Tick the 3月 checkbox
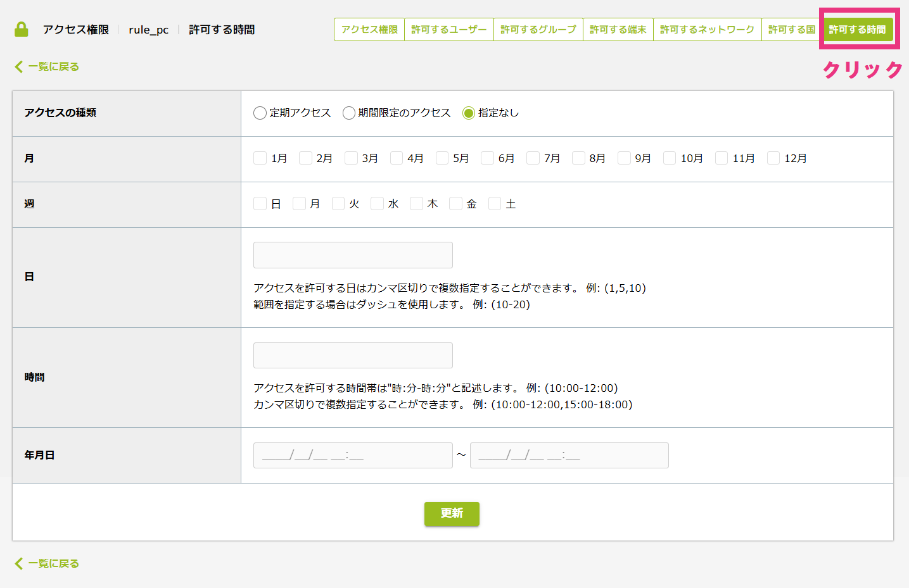Screen dimensions: 909x588 coord(351,158)
